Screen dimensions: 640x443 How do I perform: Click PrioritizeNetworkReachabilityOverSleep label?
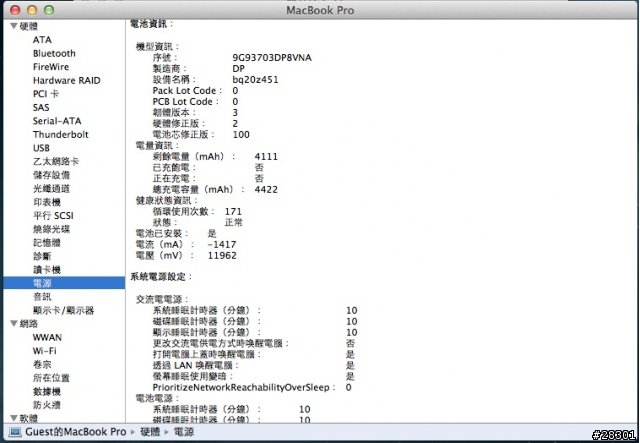(x=244, y=387)
